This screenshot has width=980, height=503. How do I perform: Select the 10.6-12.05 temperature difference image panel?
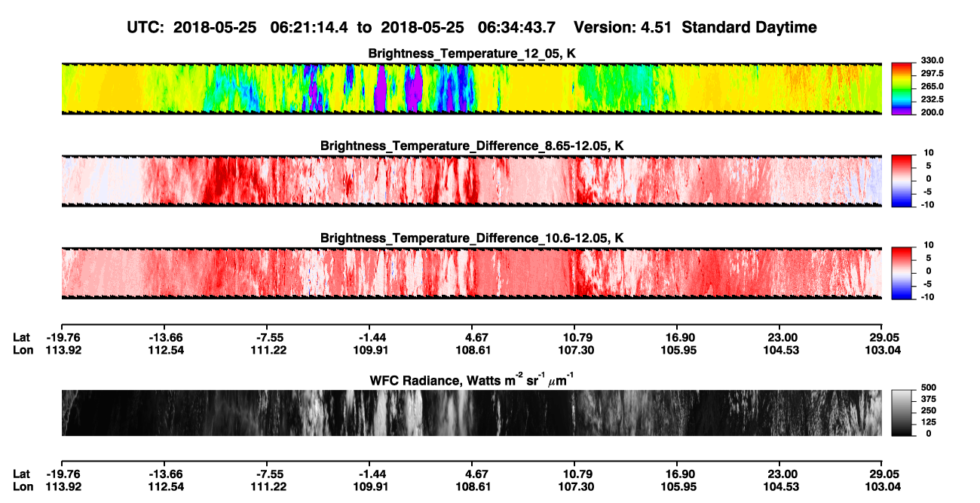471,273
